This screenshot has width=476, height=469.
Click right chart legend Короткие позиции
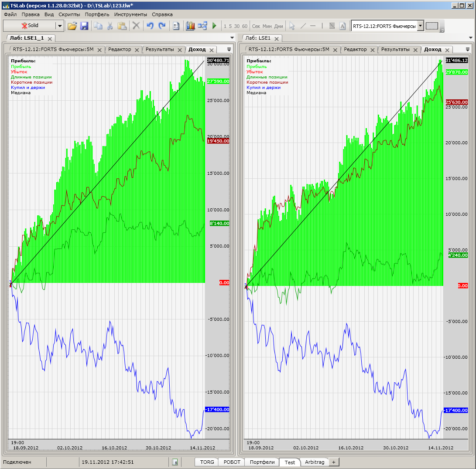coord(267,82)
